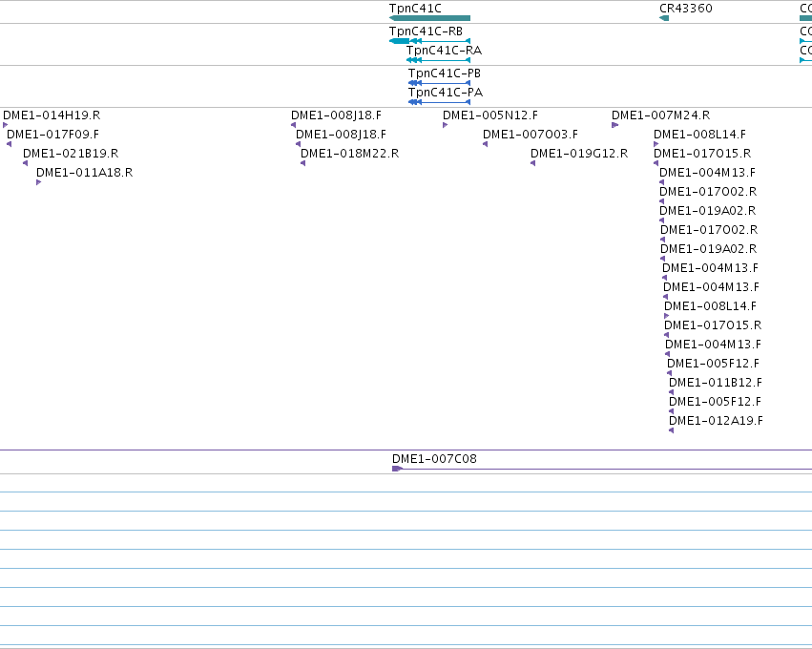Click the DME1-018M22.R arrow marker

[302, 163]
